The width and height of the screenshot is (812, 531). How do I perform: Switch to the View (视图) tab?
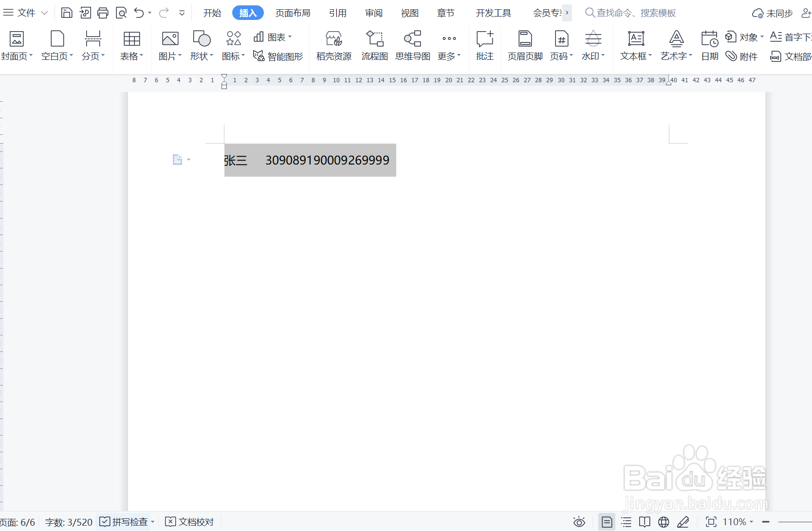click(x=409, y=13)
